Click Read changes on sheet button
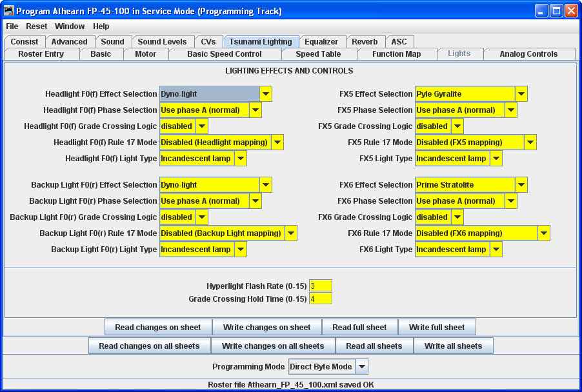This screenshot has width=582, height=392. click(x=158, y=328)
